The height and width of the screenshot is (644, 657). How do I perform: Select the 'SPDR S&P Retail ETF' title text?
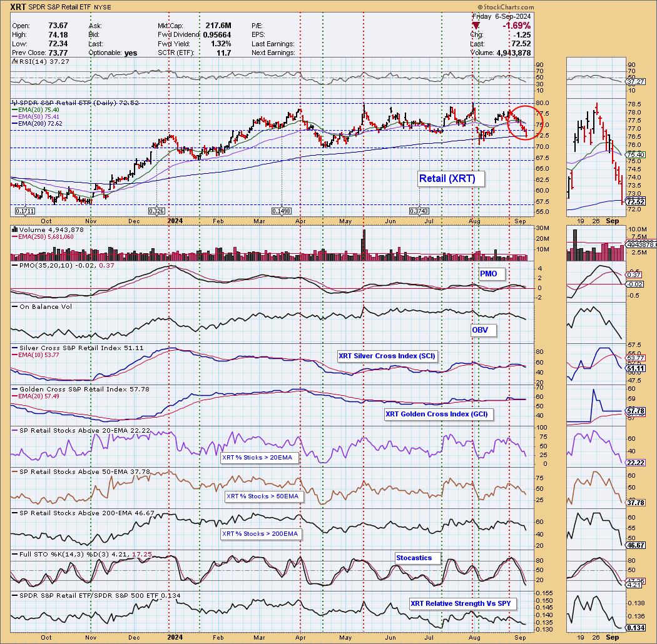(60, 7)
